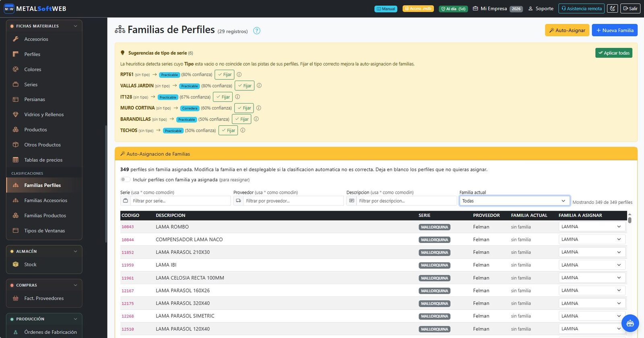Click Fijar for VALLAS JARDIN suggestion

244,86
